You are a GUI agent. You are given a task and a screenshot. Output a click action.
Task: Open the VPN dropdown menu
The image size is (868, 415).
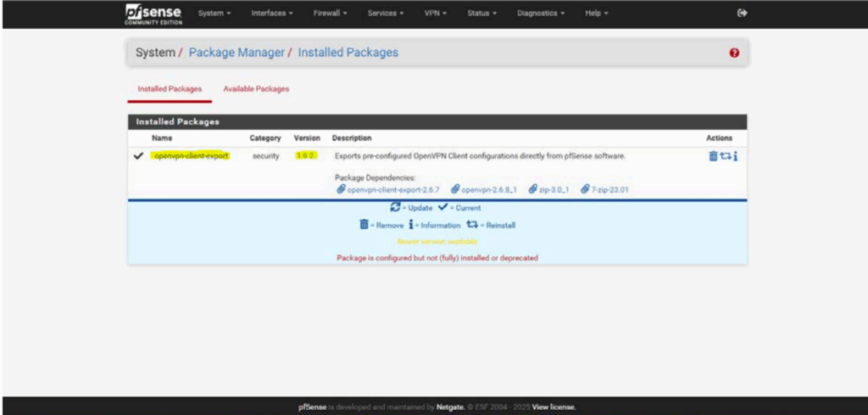click(x=436, y=14)
